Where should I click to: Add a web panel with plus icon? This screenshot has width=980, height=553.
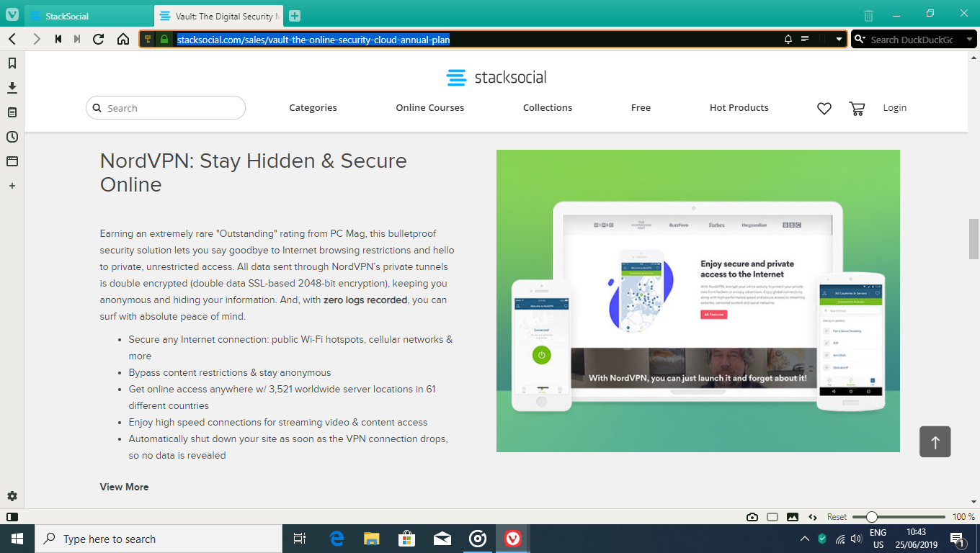12,186
